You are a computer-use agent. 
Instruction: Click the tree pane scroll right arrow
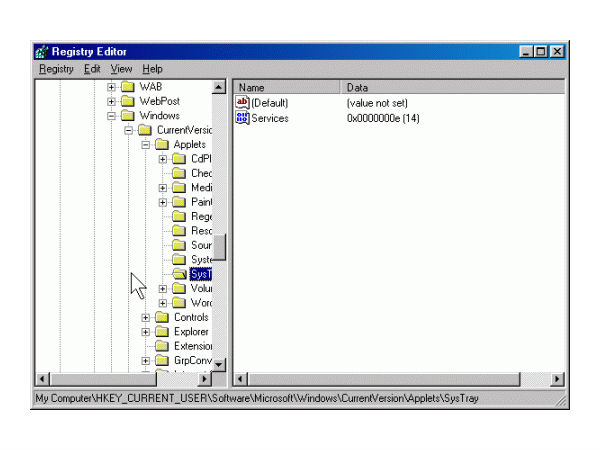(205, 379)
